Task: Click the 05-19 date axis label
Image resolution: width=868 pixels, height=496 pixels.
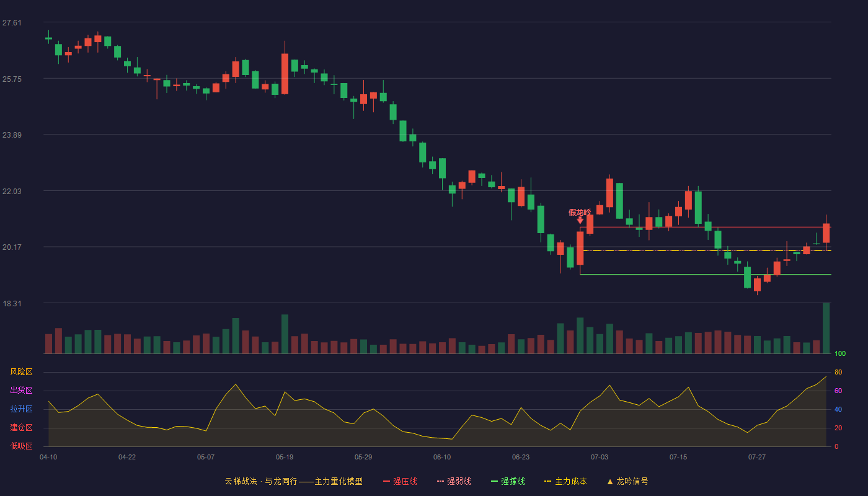Action: pos(285,457)
